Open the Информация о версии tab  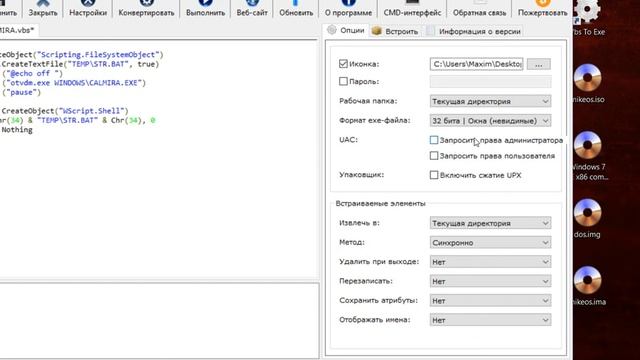click(473, 31)
